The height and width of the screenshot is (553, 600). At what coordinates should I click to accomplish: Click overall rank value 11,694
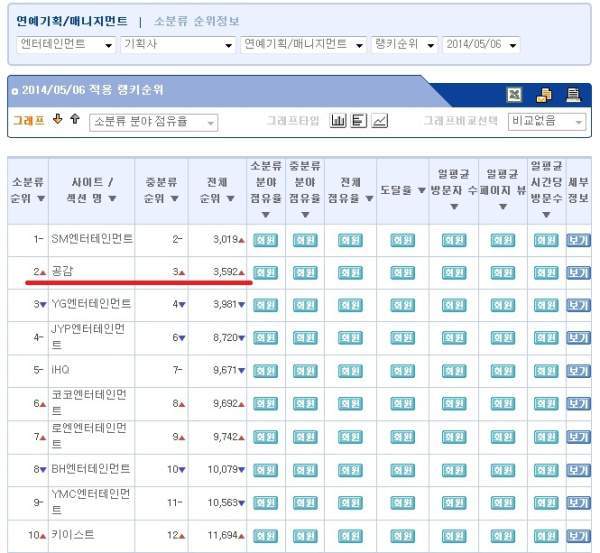223,535
